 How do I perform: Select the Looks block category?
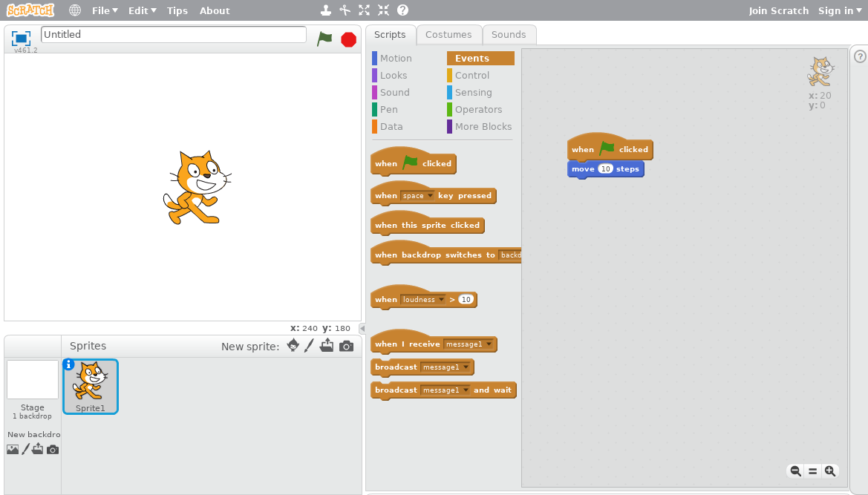click(x=393, y=75)
